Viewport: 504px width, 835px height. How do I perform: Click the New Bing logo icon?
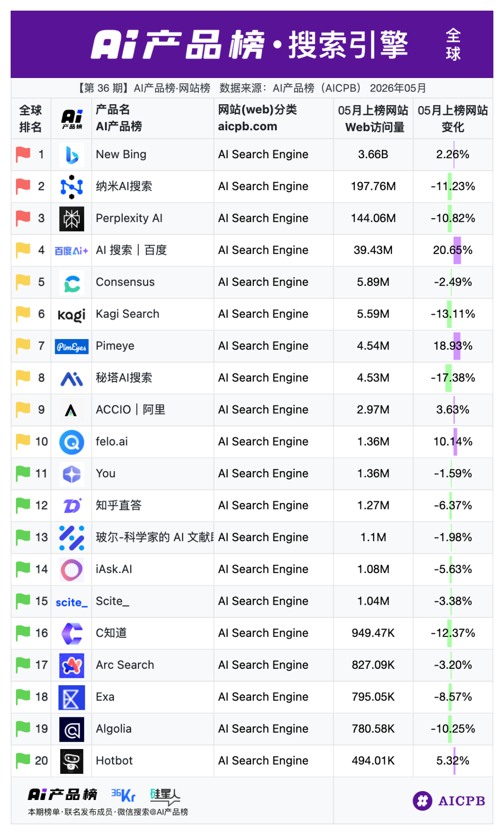tap(72, 155)
